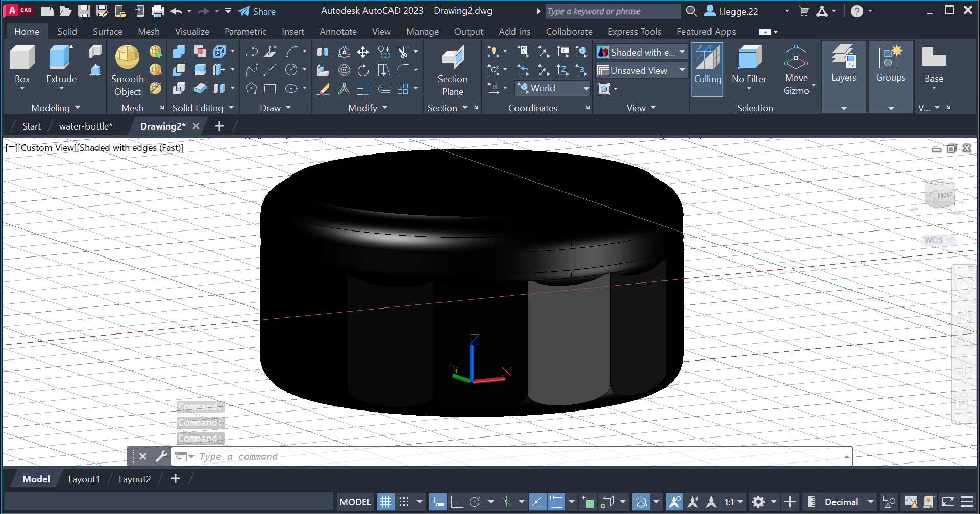Click the Plot printer icon

[158, 11]
